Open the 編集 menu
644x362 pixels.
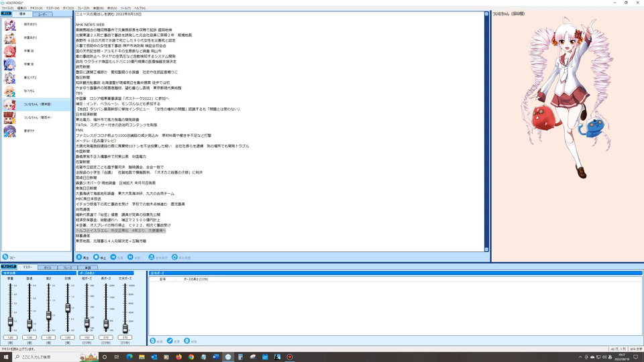point(21,8)
